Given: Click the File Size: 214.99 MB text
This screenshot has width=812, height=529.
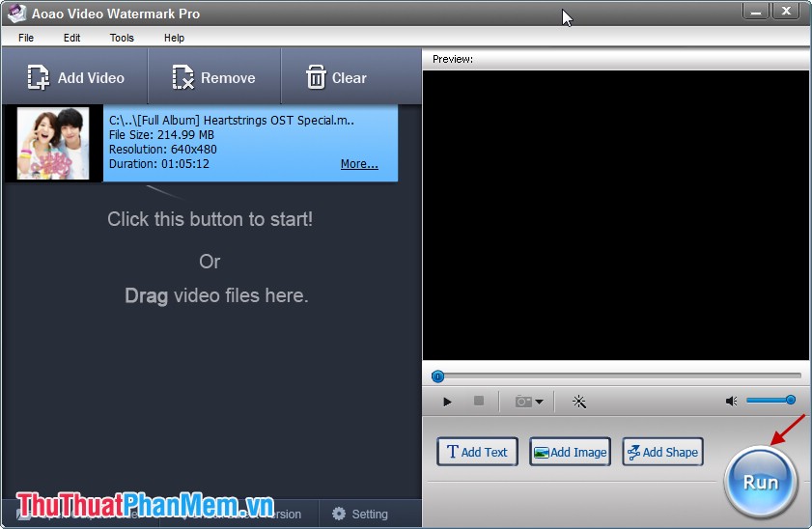Looking at the screenshot, I should [161, 134].
